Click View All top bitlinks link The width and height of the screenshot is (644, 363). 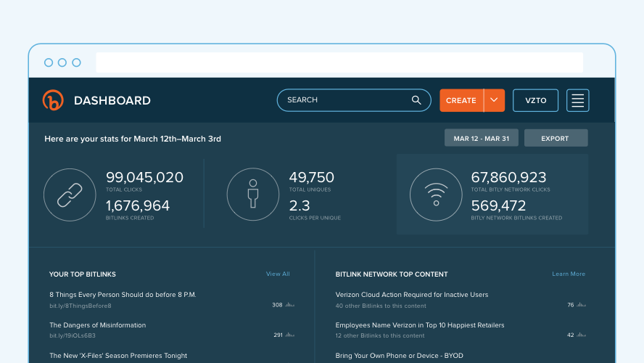tap(278, 274)
